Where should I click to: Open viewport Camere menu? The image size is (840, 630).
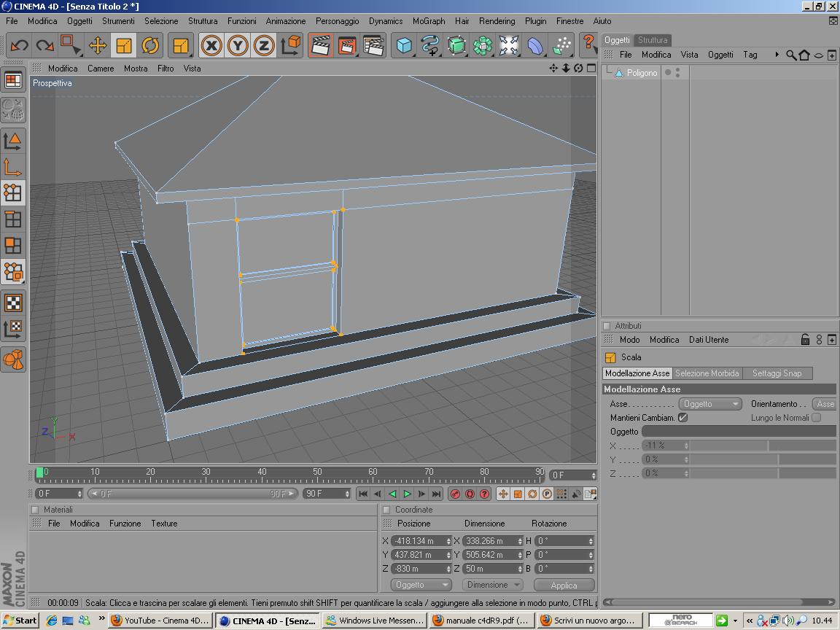click(x=101, y=69)
